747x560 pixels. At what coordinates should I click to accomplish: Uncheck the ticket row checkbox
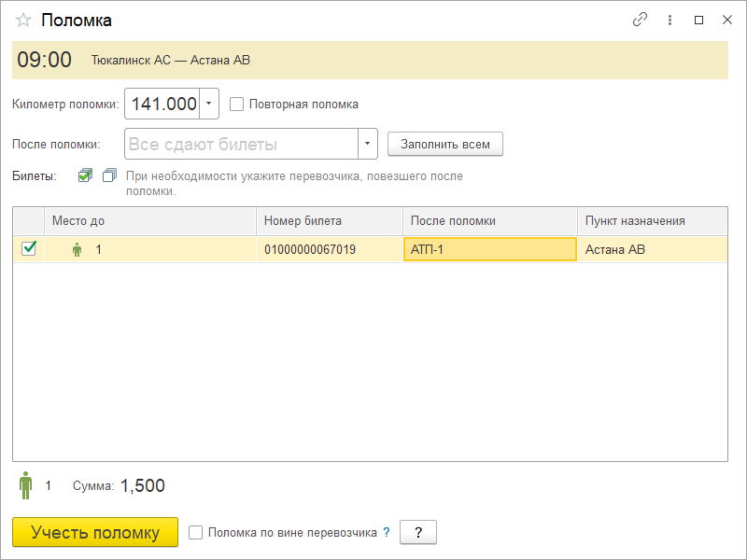(x=29, y=248)
